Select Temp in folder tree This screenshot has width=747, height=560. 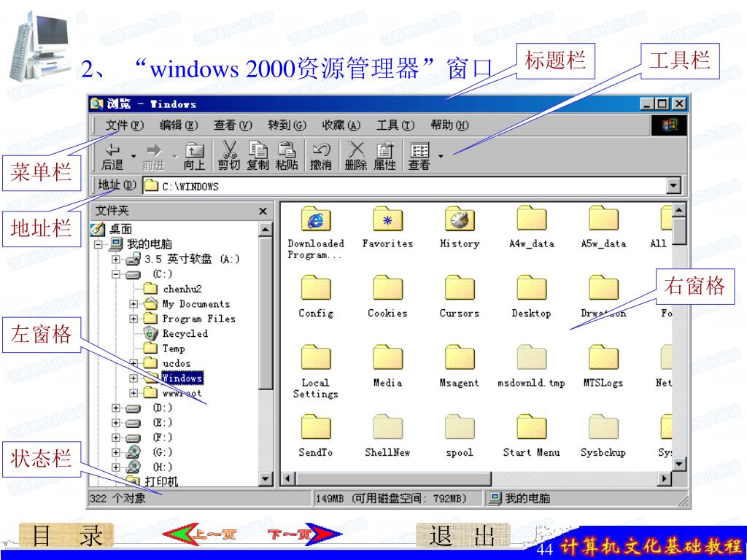point(174,349)
